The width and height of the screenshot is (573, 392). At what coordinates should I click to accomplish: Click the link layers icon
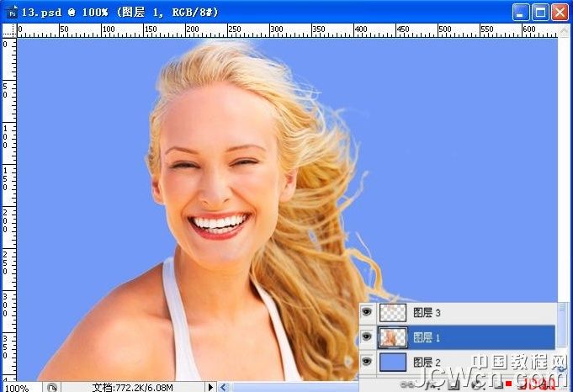[x=406, y=384]
